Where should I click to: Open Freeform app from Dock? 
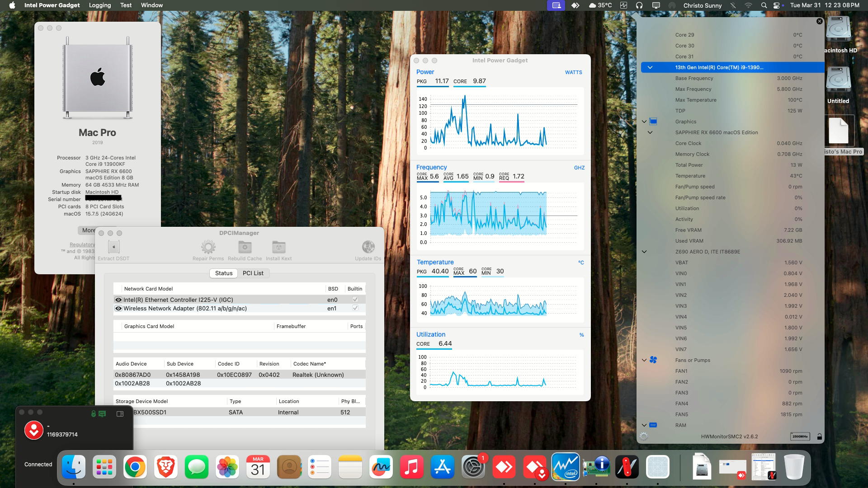(381, 467)
